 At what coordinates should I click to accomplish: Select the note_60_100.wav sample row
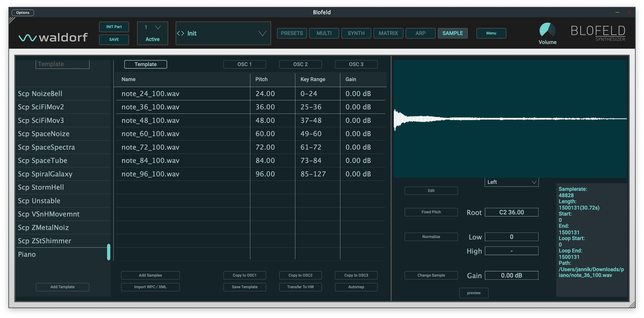251,134
